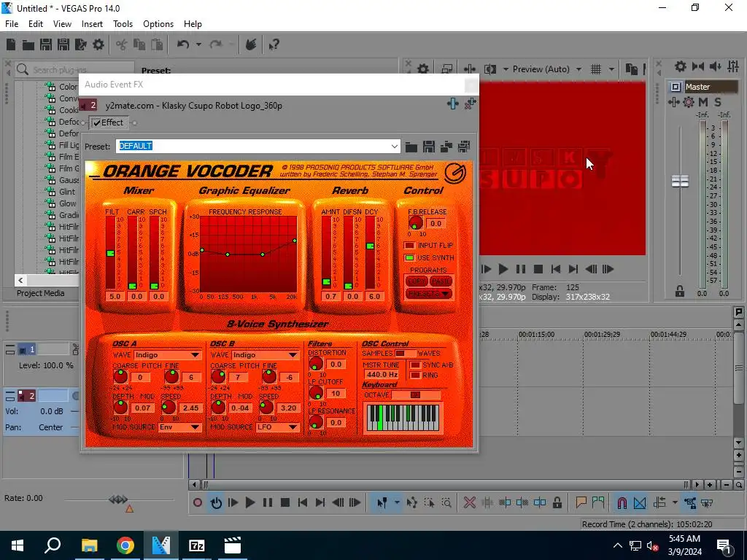Click the Split Screen View icon in preview
The width and height of the screenshot is (747, 560).
click(489, 69)
